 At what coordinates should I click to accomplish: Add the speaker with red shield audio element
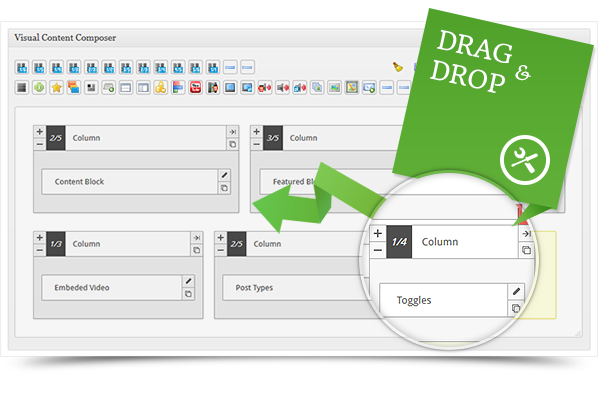(265, 88)
